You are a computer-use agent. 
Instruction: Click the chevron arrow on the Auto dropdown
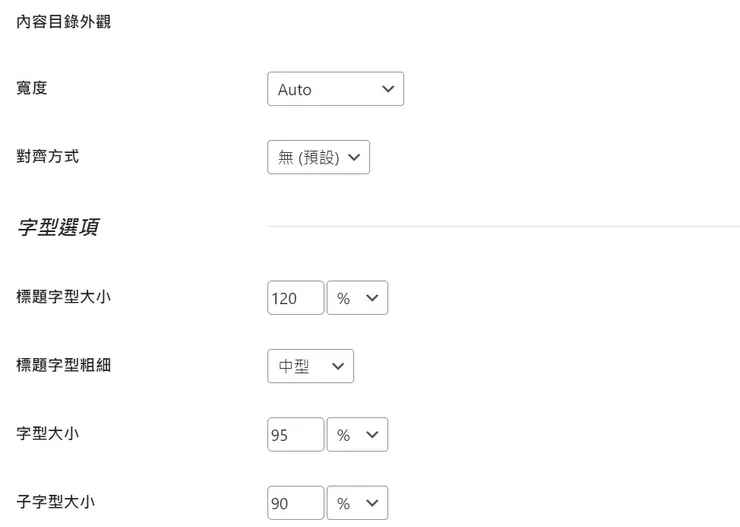click(388, 89)
